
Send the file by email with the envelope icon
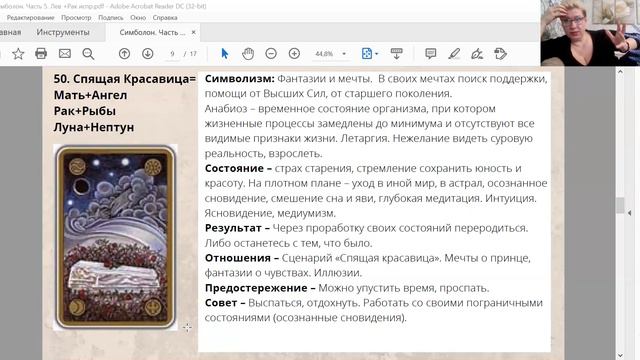(65, 53)
